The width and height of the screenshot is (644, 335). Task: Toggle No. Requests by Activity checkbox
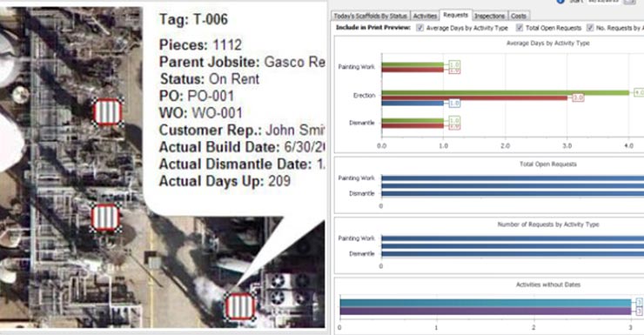tap(590, 28)
